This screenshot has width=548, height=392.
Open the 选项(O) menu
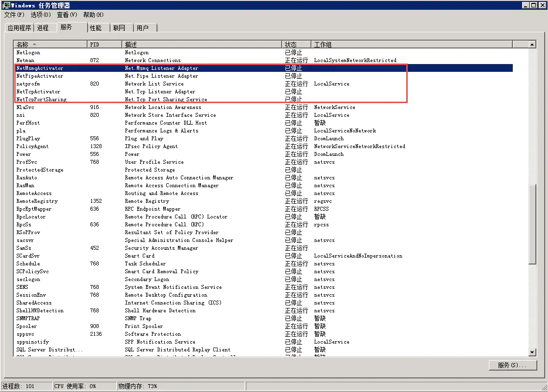coord(40,15)
